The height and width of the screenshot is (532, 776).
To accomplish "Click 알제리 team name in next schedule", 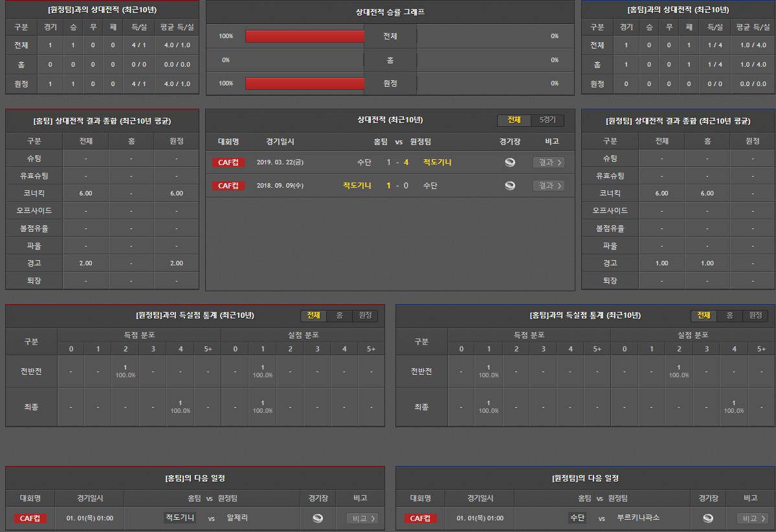I will coord(237,518).
